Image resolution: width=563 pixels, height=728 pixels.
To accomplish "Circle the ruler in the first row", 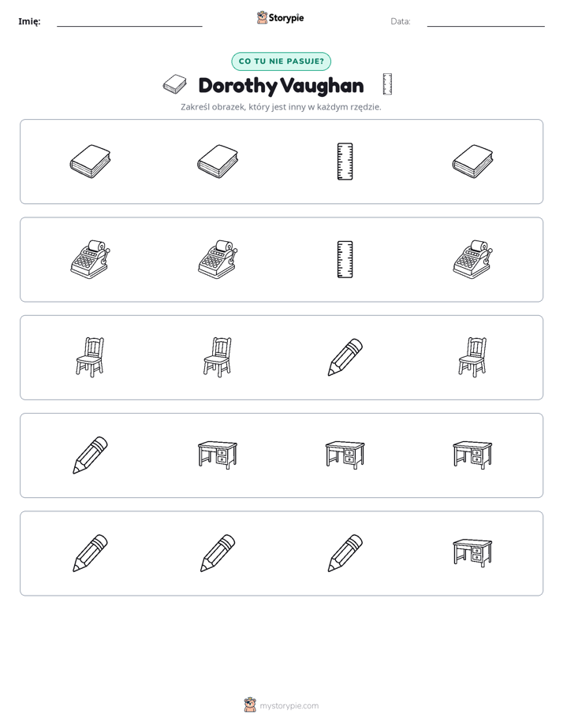I will click(x=345, y=161).
